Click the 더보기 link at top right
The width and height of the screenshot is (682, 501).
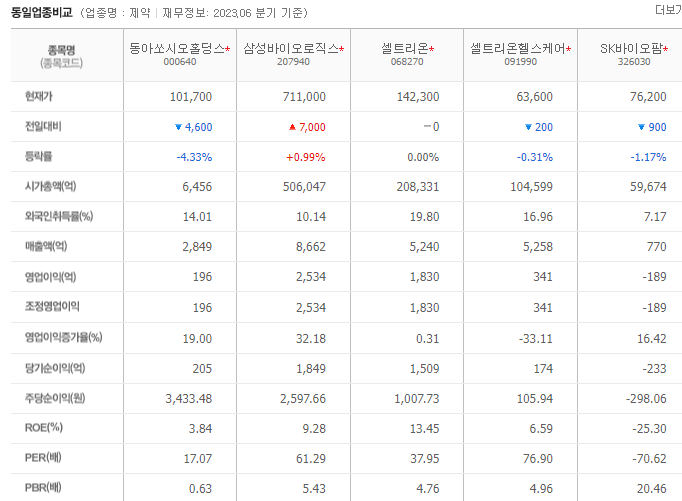pos(669,10)
